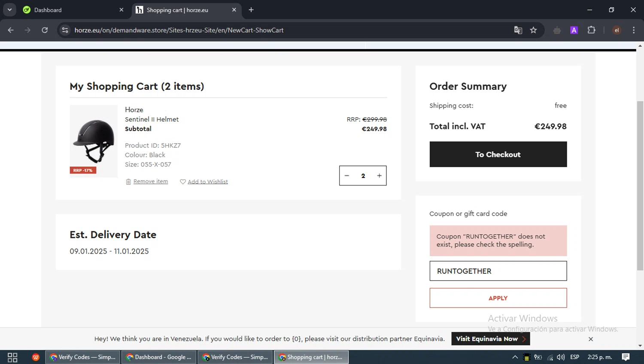Proceed with To Checkout button
The width and height of the screenshot is (644, 364).
click(498, 154)
